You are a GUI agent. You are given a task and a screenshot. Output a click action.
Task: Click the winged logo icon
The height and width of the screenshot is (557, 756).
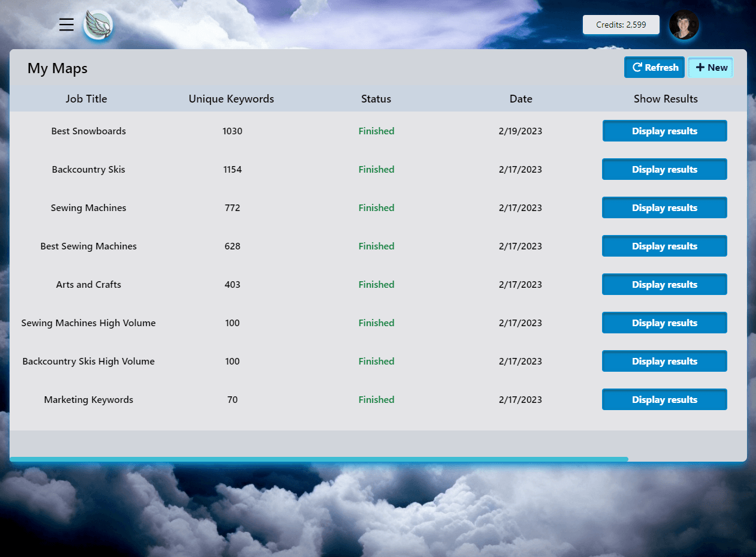click(x=98, y=25)
